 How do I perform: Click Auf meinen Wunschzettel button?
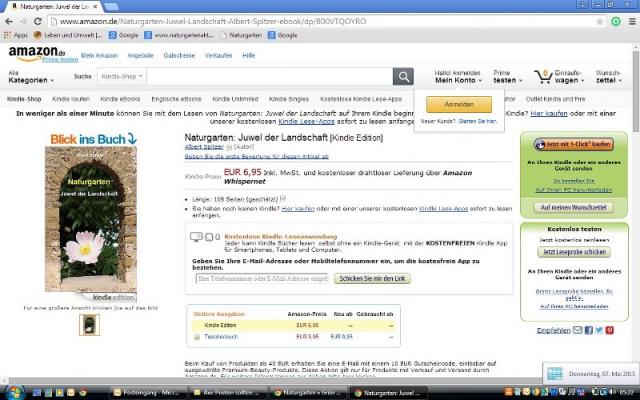click(573, 207)
